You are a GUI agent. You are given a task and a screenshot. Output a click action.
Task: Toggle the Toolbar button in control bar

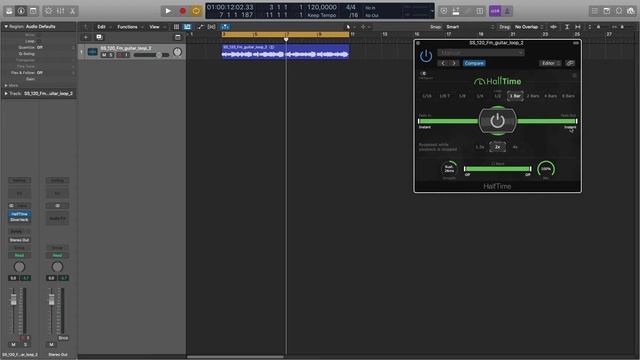coord(33,11)
